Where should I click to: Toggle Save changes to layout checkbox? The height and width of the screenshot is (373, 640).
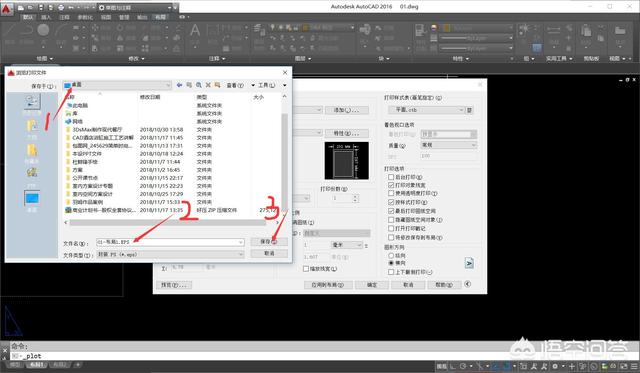click(391, 237)
